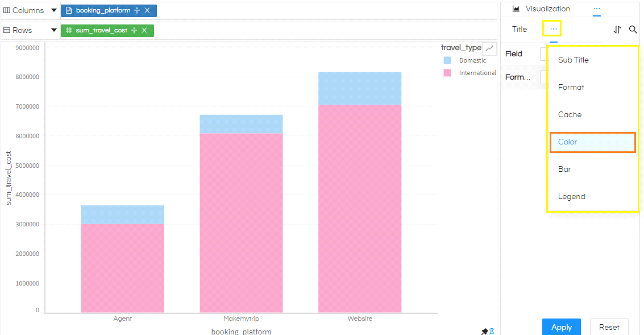Click the pink International segment of Website bar

360,209
